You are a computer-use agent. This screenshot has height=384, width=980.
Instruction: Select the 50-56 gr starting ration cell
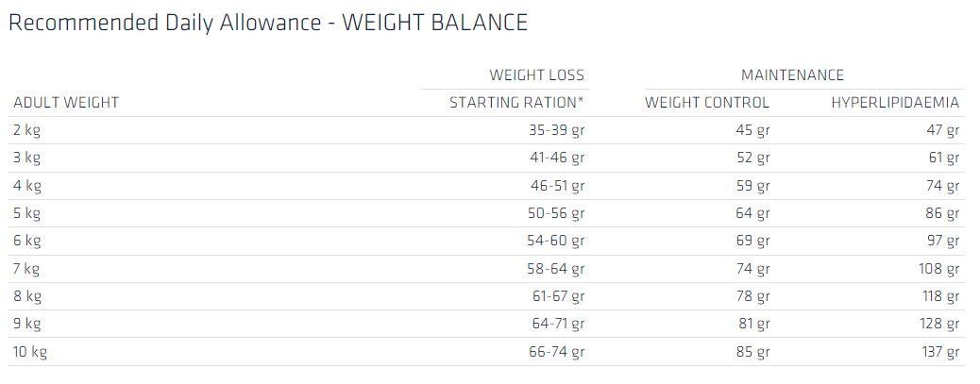tap(556, 213)
